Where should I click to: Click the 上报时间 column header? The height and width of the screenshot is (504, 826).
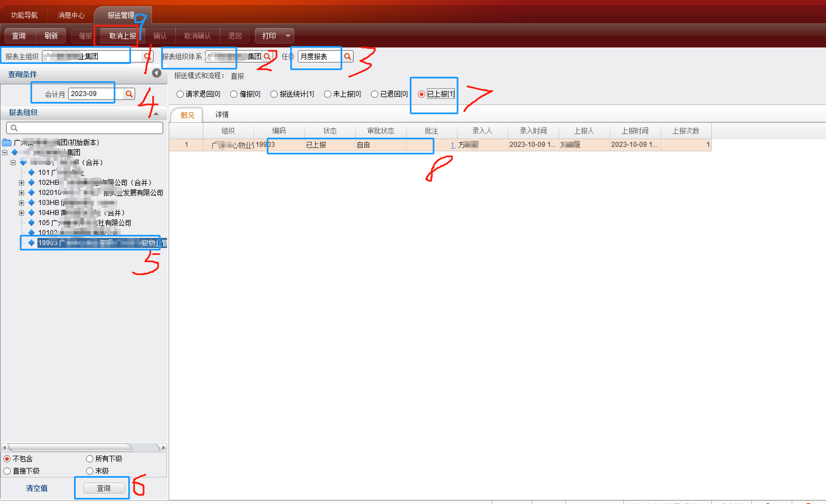635,131
